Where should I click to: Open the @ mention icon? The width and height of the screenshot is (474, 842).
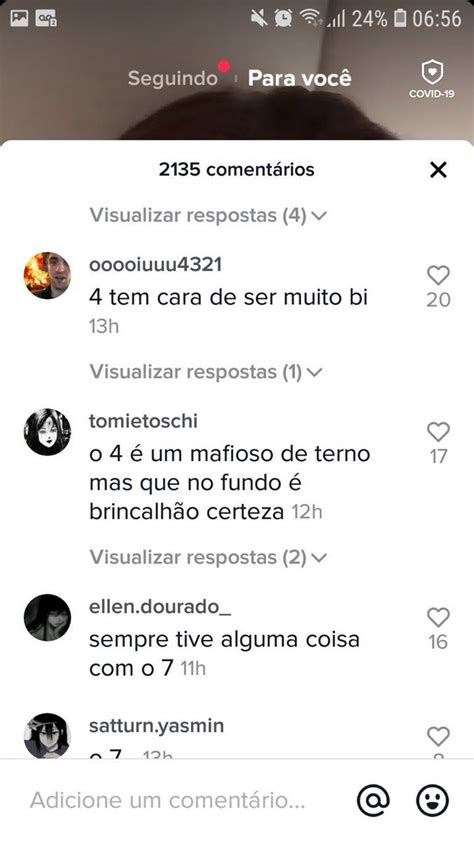pos(373,800)
